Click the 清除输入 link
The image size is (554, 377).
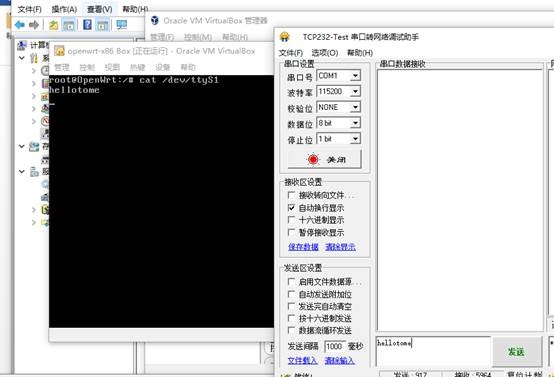point(340,360)
